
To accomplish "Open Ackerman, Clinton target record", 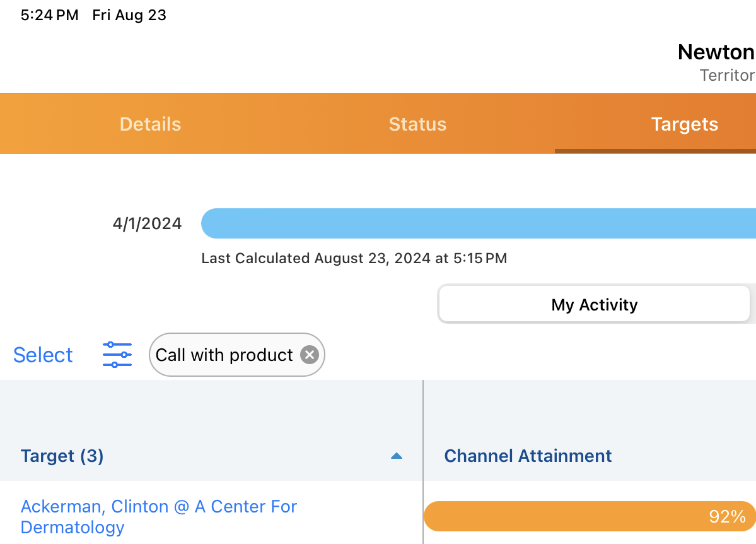I will pos(158,516).
